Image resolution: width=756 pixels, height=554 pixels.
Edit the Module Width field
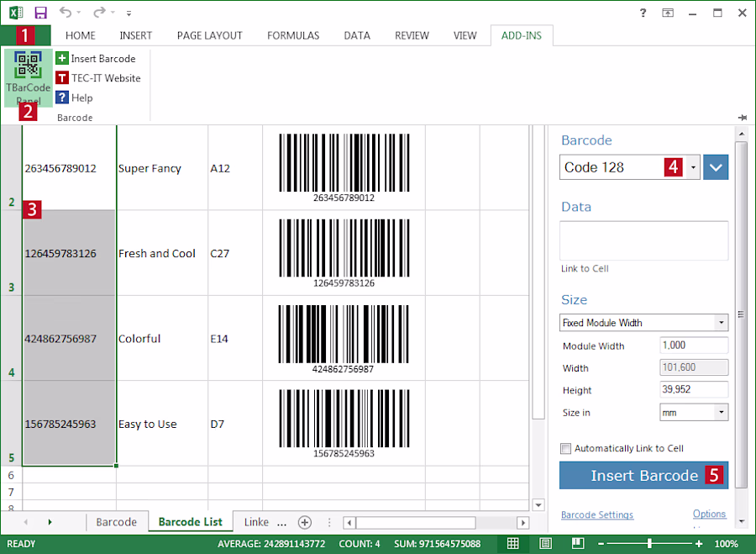click(693, 346)
